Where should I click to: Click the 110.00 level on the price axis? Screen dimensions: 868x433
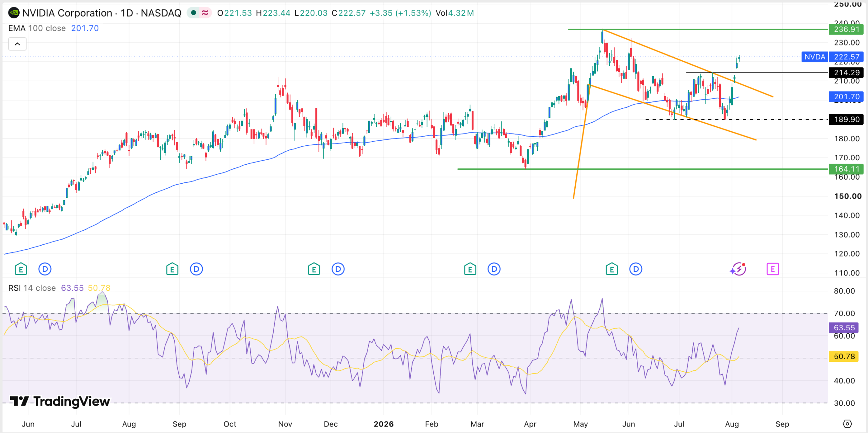coord(847,273)
